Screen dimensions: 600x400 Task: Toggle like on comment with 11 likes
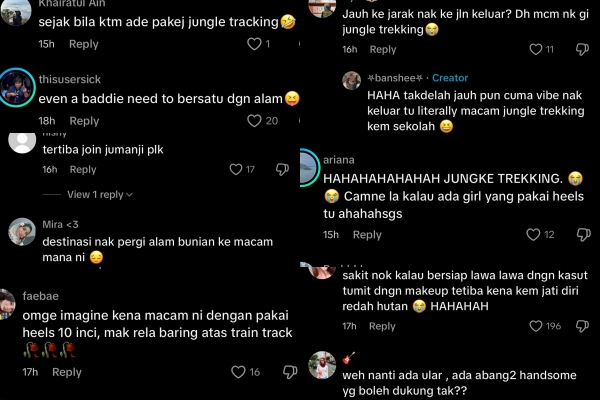tap(536, 49)
